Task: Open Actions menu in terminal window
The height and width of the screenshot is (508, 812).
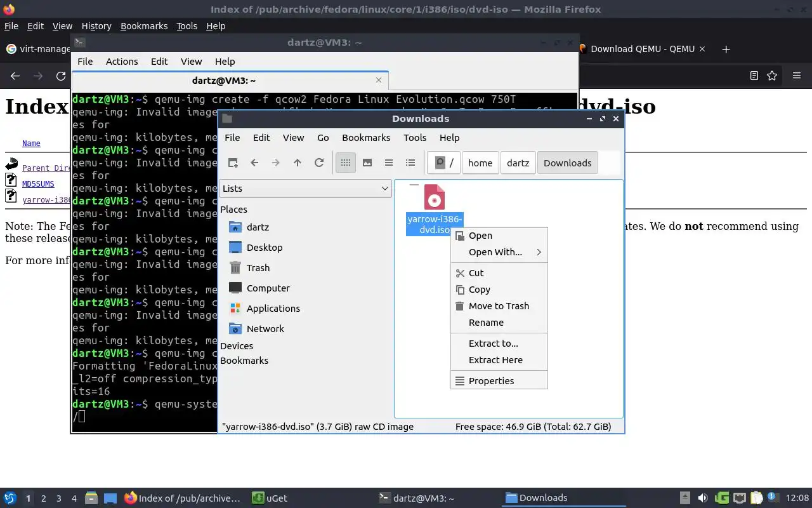Action: click(122, 62)
